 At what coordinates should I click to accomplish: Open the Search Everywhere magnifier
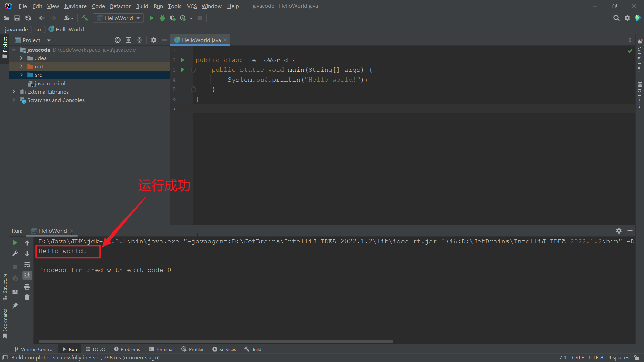pyautogui.click(x=616, y=18)
